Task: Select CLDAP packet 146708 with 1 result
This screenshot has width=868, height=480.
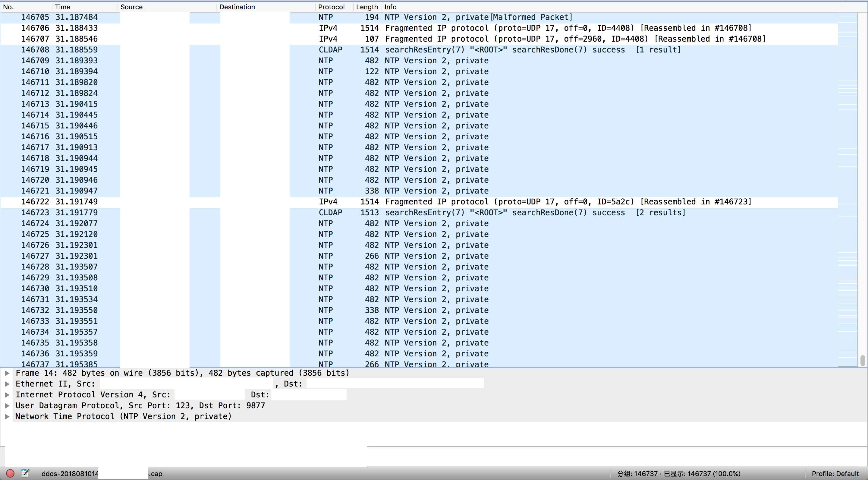Action: pos(419,49)
